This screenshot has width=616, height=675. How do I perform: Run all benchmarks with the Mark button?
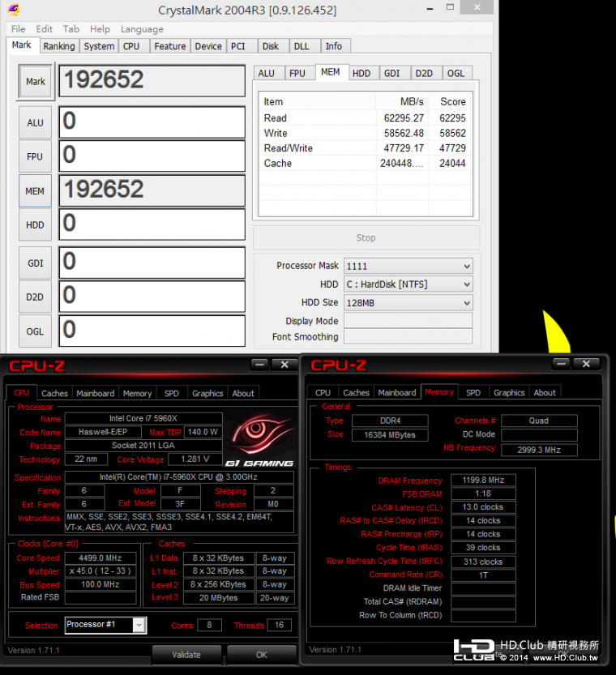click(36, 81)
